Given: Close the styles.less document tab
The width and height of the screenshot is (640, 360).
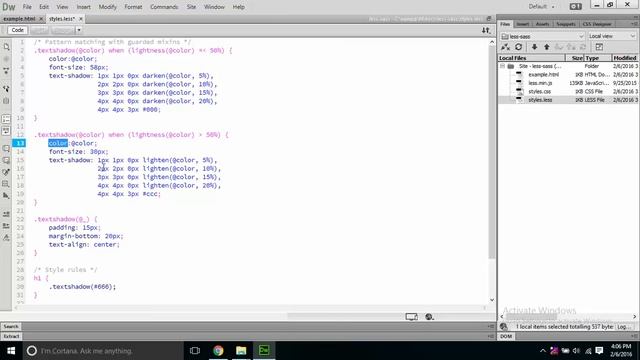Looking at the screenshot, I should [x=81, y=19].
